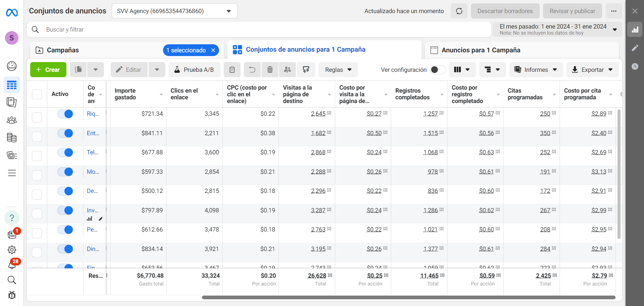This screenshot has height=306, width=644.
Task: Open the audiences people icon in sidebar
Action: coord(12,120)
